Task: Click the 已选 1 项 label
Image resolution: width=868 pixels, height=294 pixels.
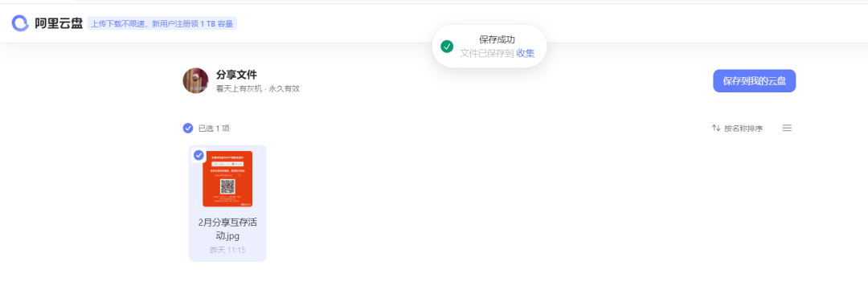Action: point(215,129)
